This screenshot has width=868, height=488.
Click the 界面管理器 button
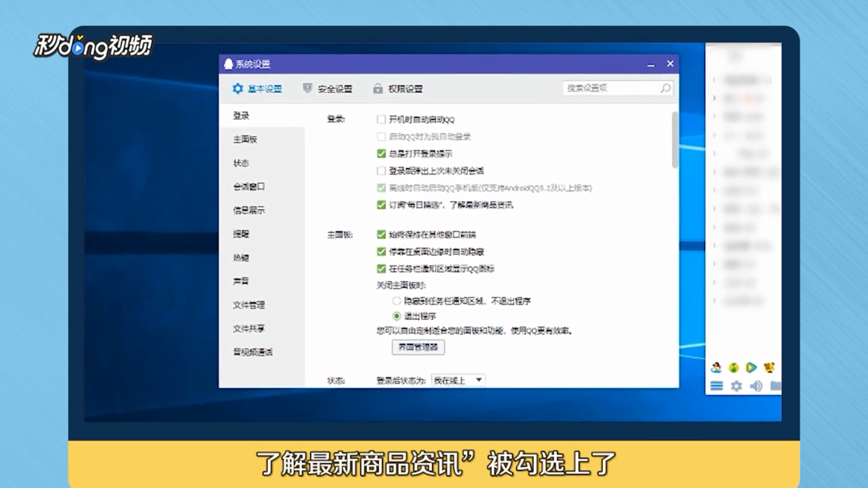coord(418,347)
